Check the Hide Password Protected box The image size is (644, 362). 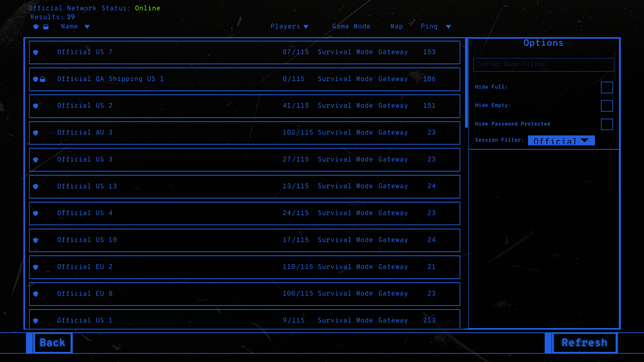point(607,124)
